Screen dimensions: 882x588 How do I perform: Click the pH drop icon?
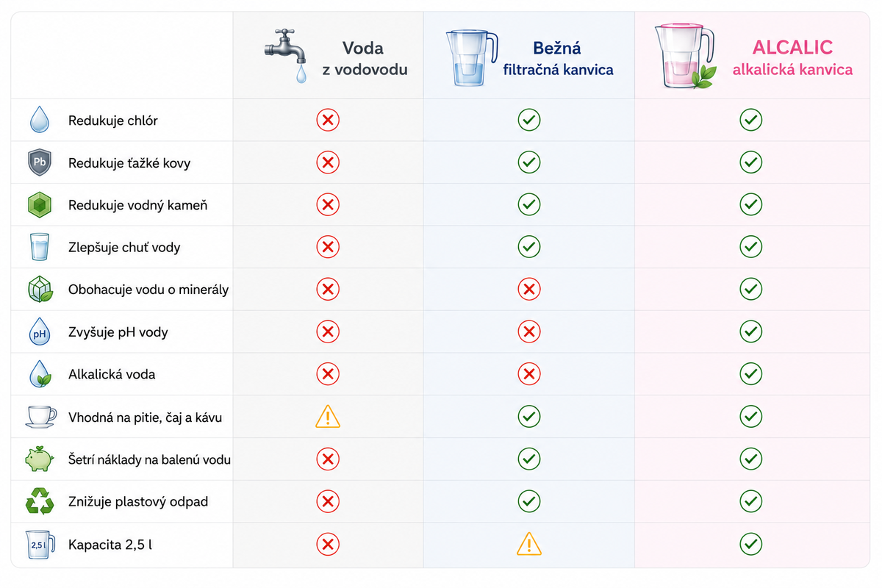point(39,332)
